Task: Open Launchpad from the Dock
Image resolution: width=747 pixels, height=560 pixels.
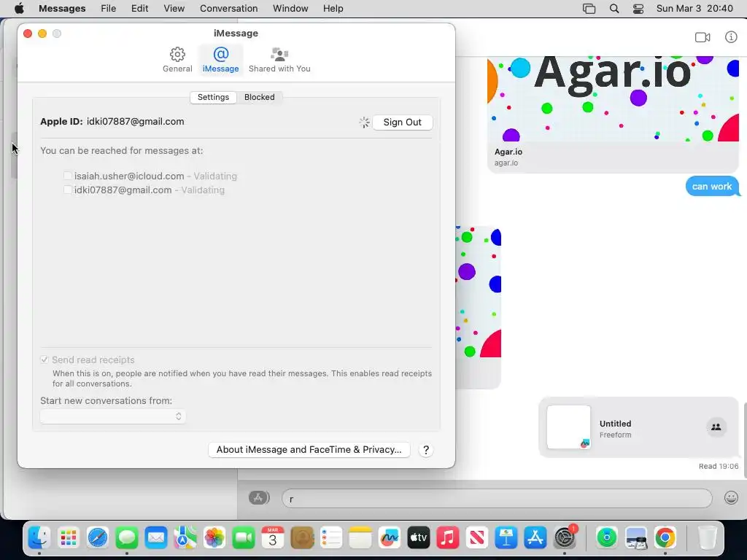Action: [69, 538]
